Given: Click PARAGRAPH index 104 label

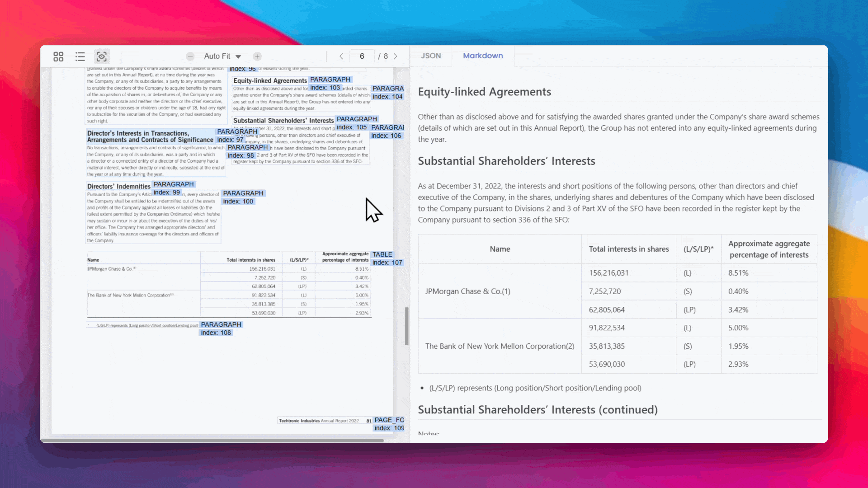Looking at the screenshot, I should pos(387,92).
